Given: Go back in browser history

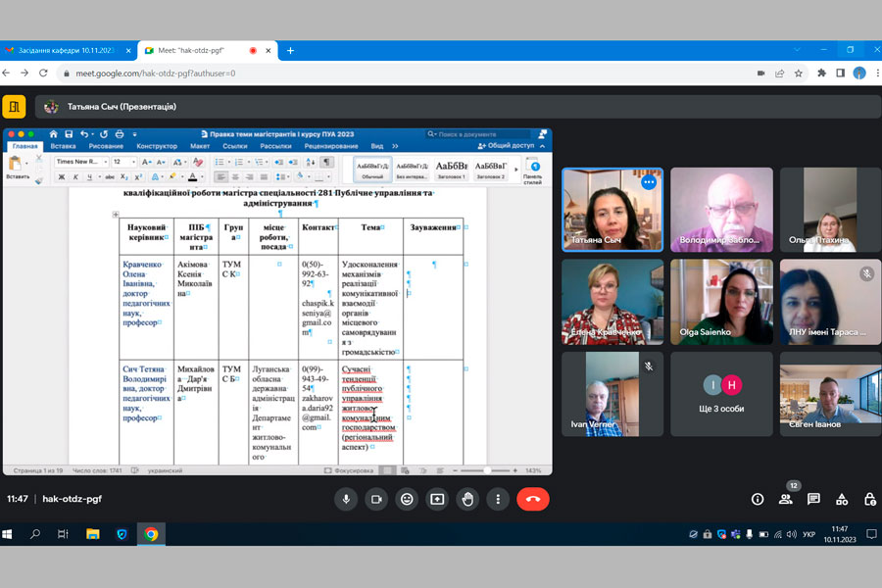Looking at the screenshot, I should click(6, 73).
